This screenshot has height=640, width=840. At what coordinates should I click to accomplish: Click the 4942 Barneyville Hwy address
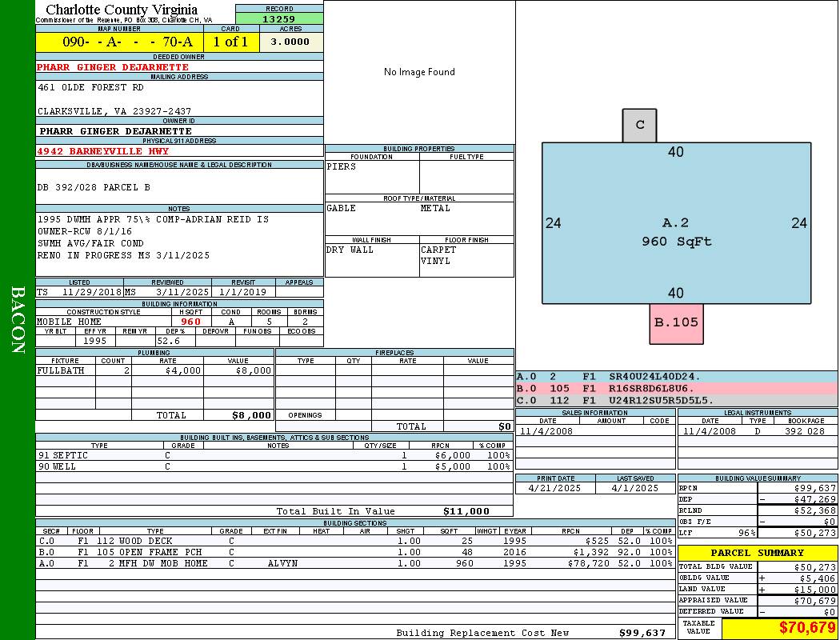click(x=102, y=151)
